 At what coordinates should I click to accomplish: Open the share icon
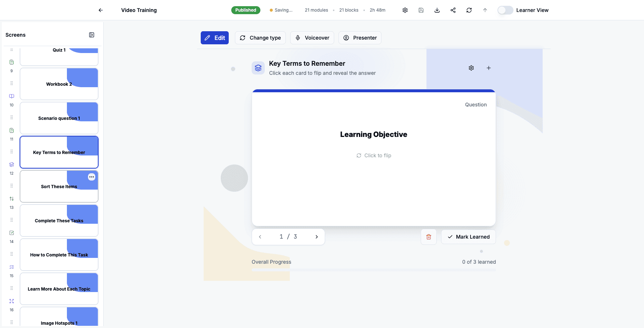453,10
